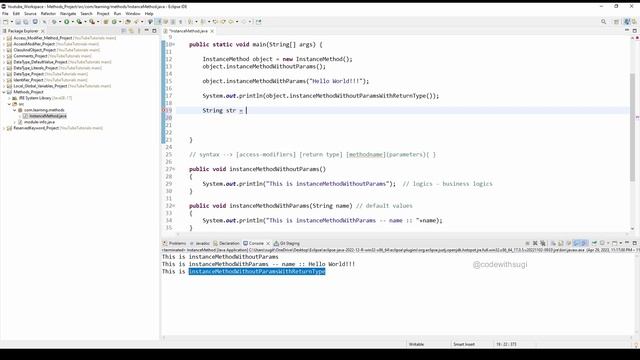
Task: Click the Java perspective icon at top right
Action: 627,22
